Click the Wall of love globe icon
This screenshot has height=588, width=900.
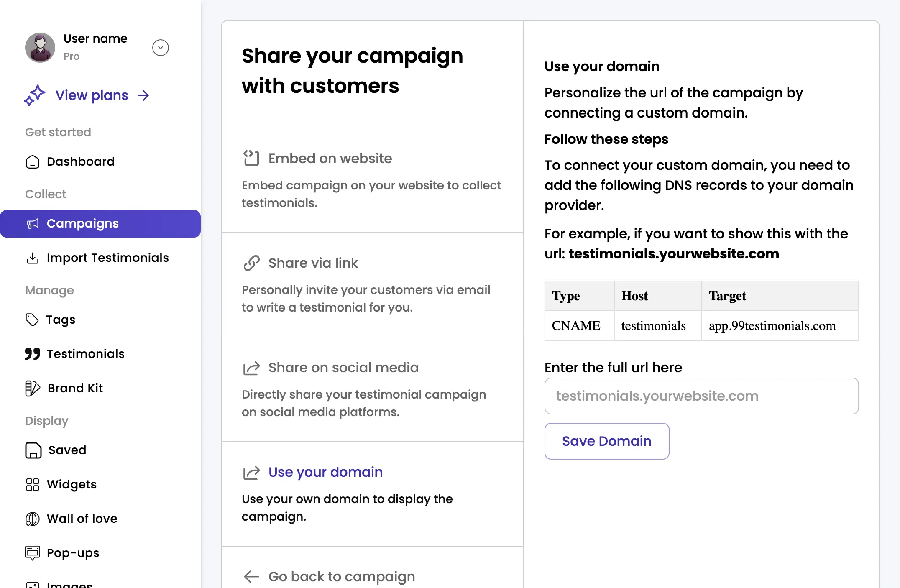[33, 519]
